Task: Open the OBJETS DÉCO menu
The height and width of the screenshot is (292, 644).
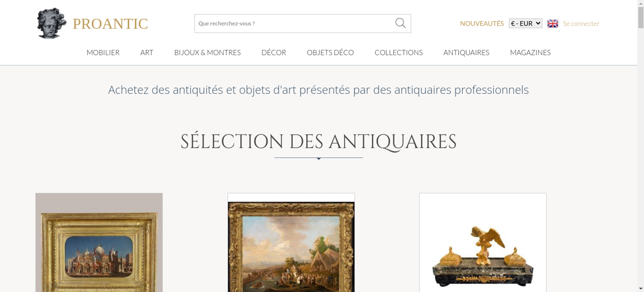Action: pyautogui.click(x=330, y=52)
